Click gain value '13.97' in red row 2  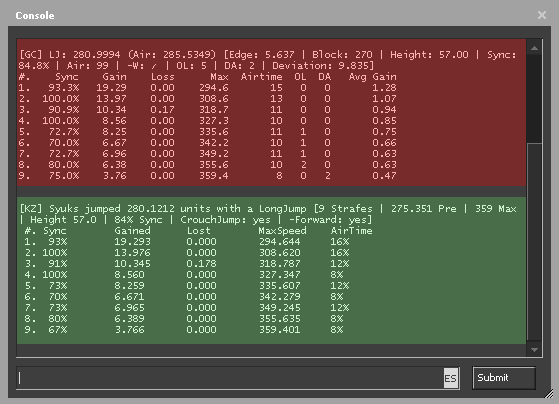[111, 99]
